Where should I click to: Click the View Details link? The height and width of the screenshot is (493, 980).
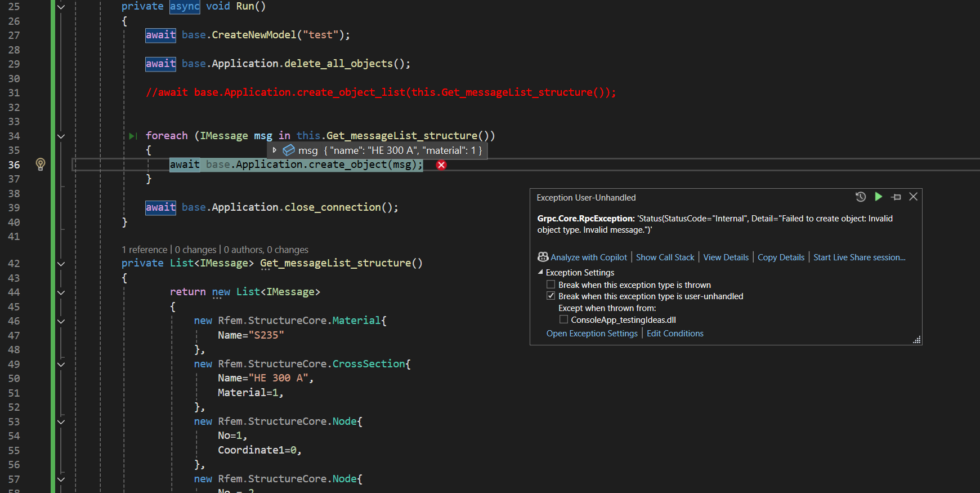coord(726,257)
